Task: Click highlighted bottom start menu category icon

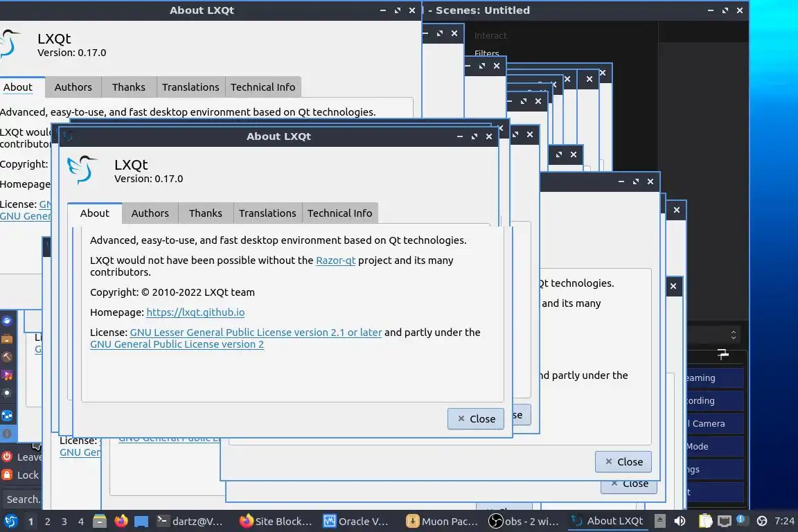Action: [x=7, y=434]
